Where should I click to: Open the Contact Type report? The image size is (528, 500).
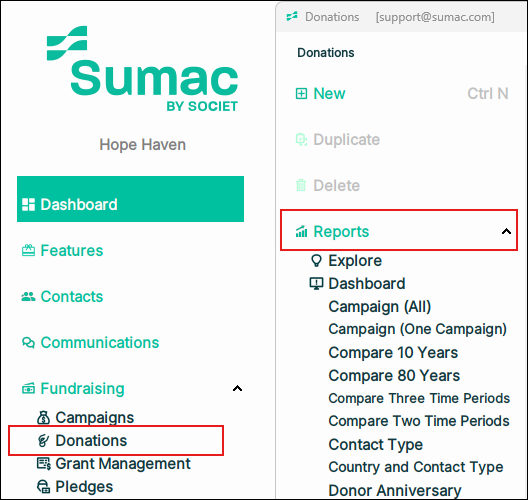pyautogui.click(x=375, y=445)
